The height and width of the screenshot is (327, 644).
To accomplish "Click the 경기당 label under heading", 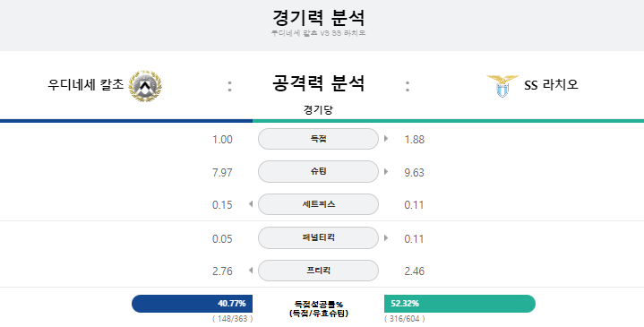I will point(318,109).
